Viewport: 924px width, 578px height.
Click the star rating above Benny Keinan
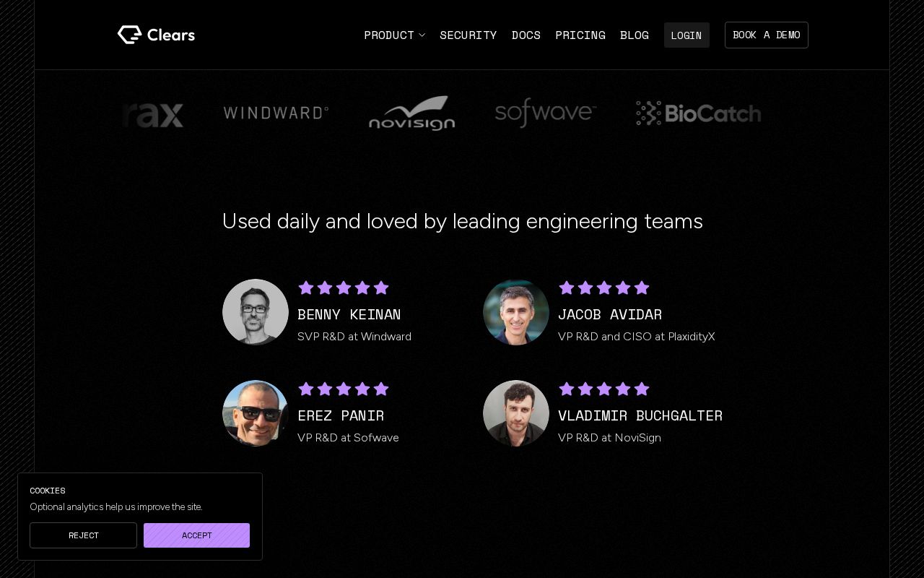tap(344, 288)
